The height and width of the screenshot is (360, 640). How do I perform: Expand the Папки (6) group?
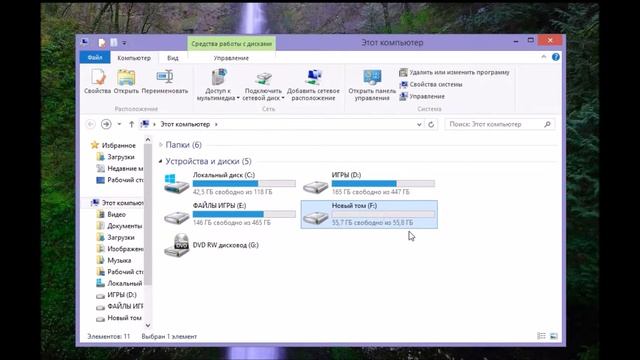(x=160, y=145)
